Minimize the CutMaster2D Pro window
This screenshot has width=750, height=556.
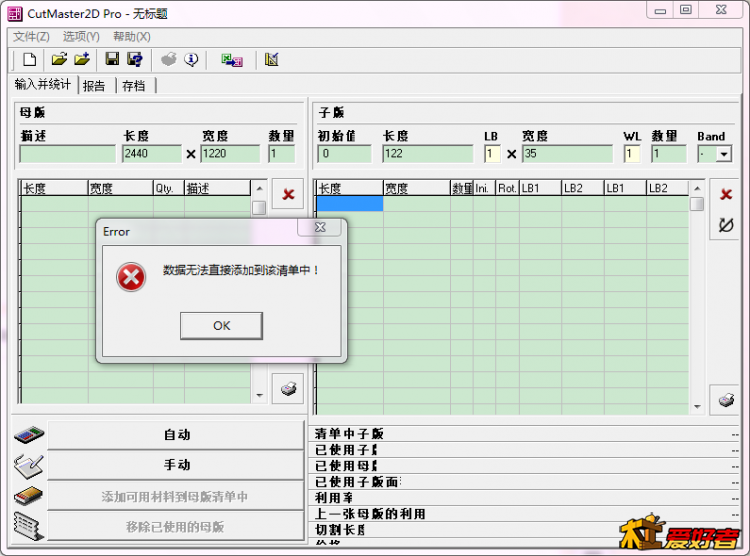pos(660,10)
